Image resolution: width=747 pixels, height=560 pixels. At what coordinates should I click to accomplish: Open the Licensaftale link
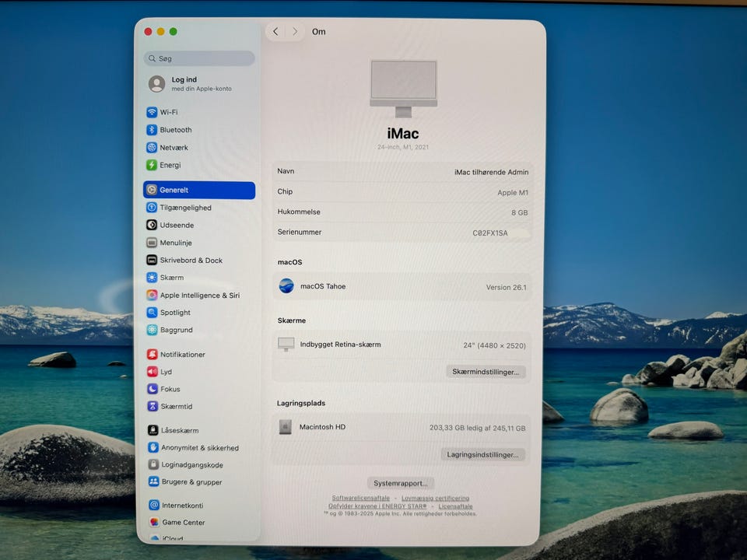[455, 506]
